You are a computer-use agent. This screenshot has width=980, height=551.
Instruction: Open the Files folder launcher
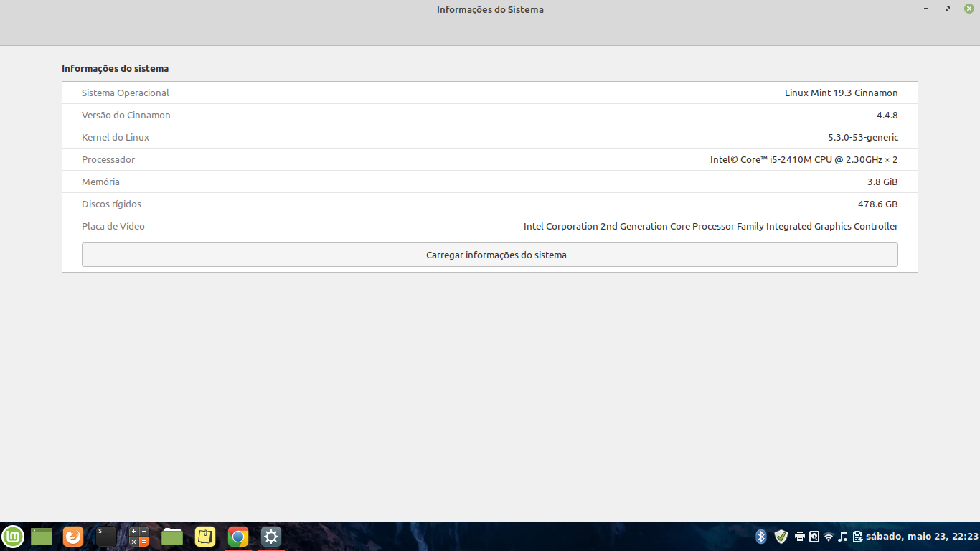pos(172,537)
